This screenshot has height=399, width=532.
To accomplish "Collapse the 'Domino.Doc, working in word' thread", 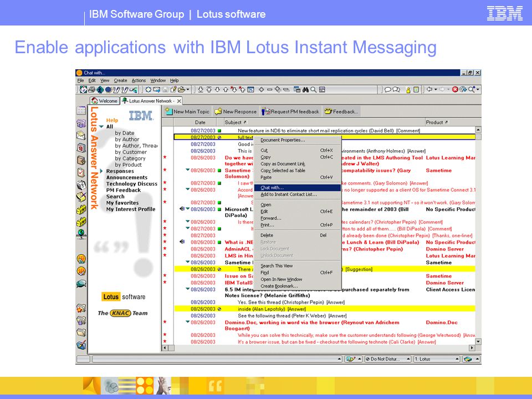I will pos(188,322).
